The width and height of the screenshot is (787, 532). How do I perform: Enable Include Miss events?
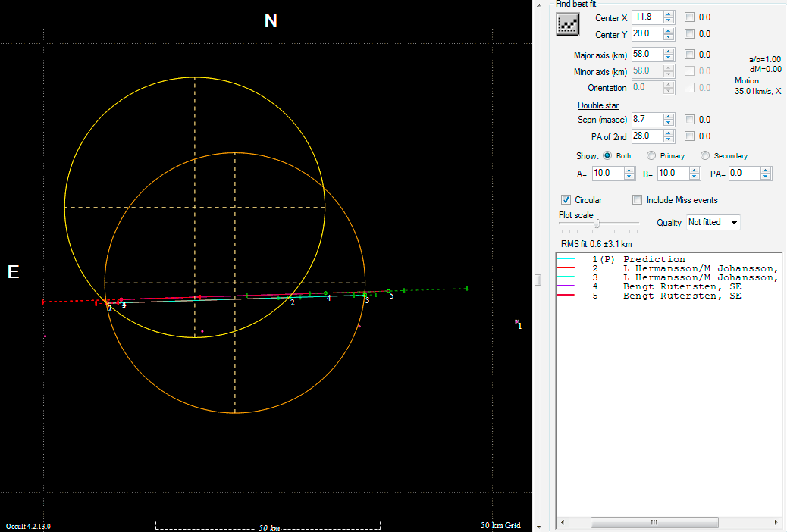(638, 200)
